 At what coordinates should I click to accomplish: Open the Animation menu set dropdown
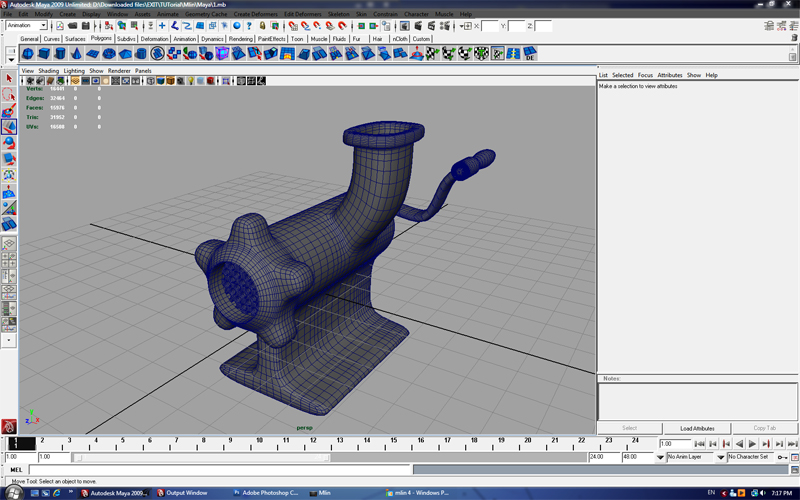point(43,25)
